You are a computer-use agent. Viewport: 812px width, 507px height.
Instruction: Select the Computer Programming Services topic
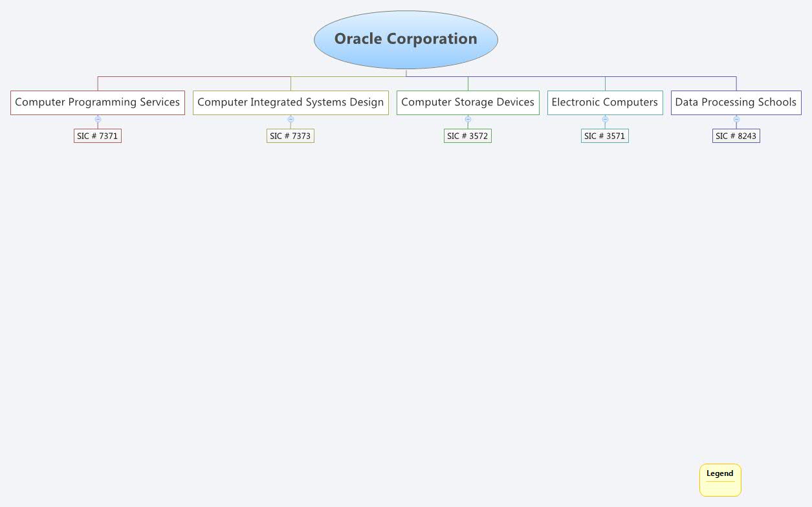point(98,102)
